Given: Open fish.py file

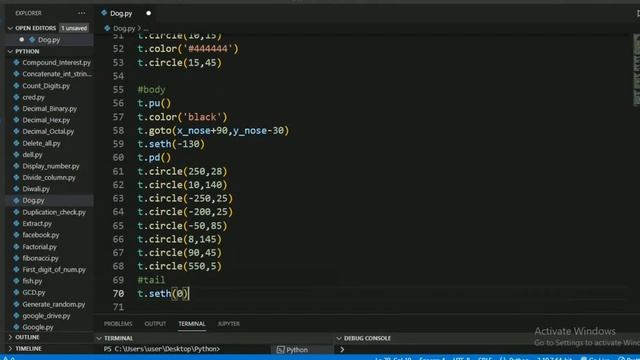Looking at the screenshot, I should point(32,281).
